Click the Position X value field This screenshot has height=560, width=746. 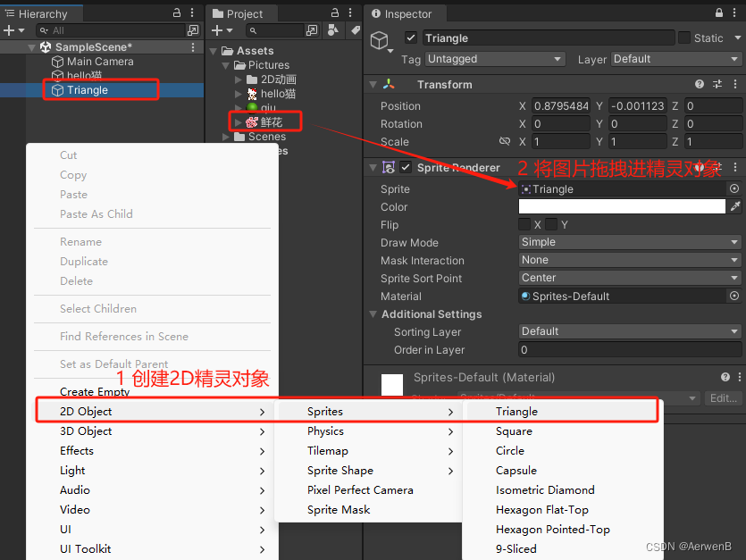(560, 105)
